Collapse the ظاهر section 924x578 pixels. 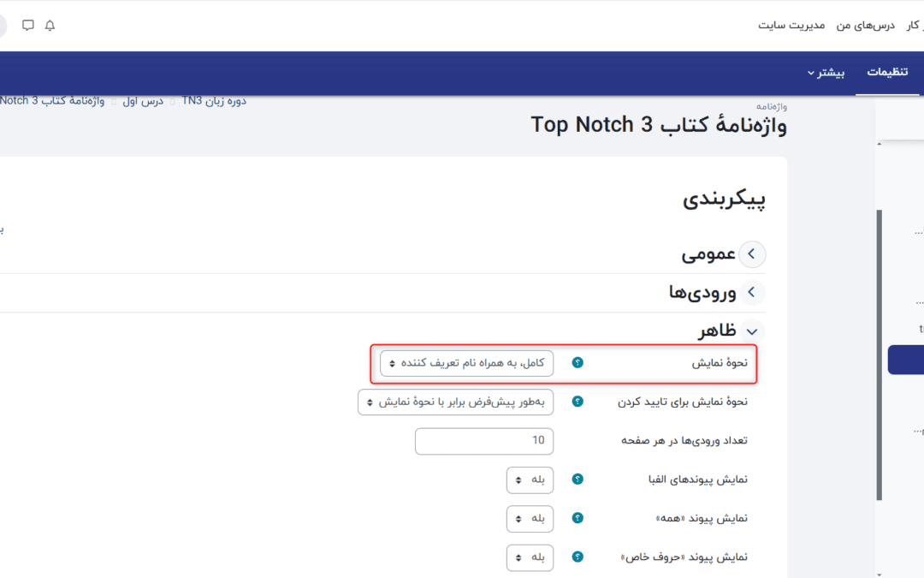(751, 331)
